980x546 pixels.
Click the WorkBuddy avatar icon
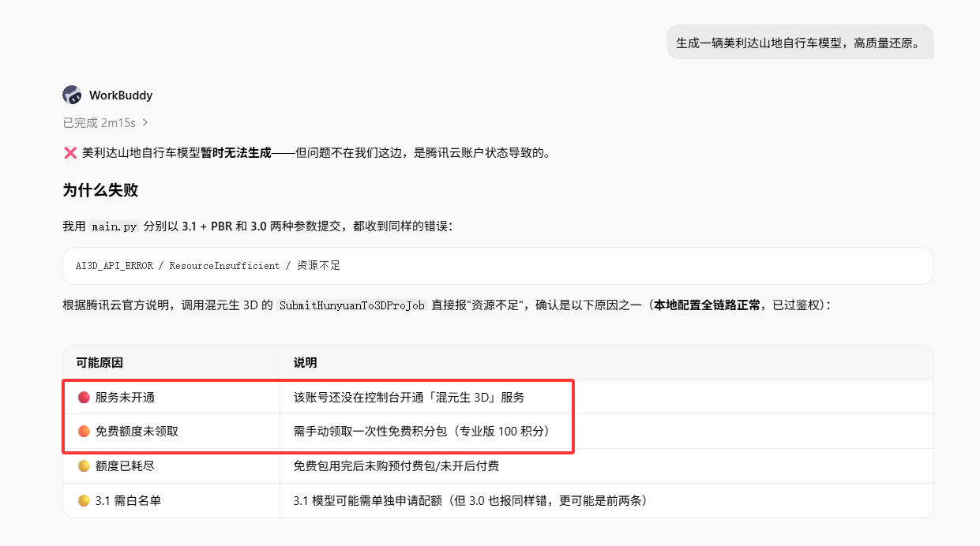(x=72, y=95)
